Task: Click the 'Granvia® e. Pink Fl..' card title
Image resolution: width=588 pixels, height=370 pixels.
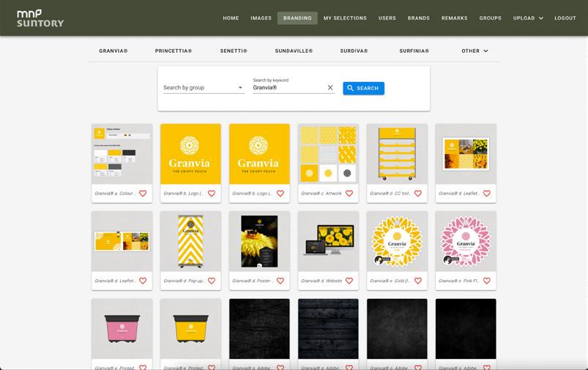Action: pos(459,281)
